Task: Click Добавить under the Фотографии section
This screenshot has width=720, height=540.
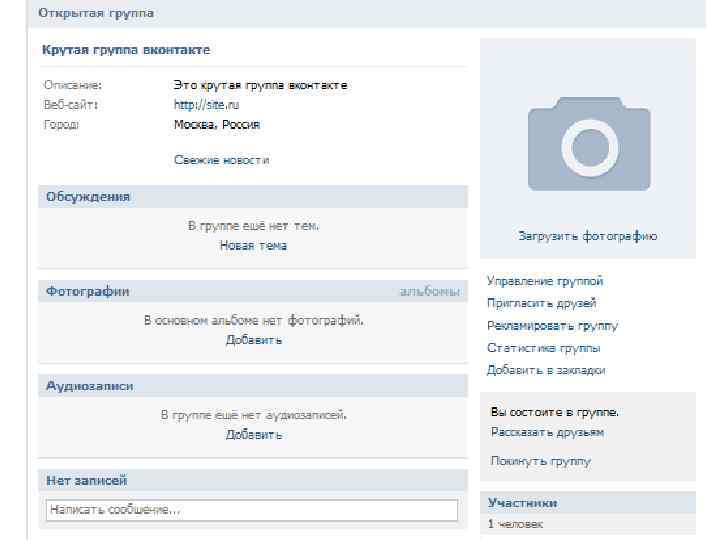Action: (253, 340)
